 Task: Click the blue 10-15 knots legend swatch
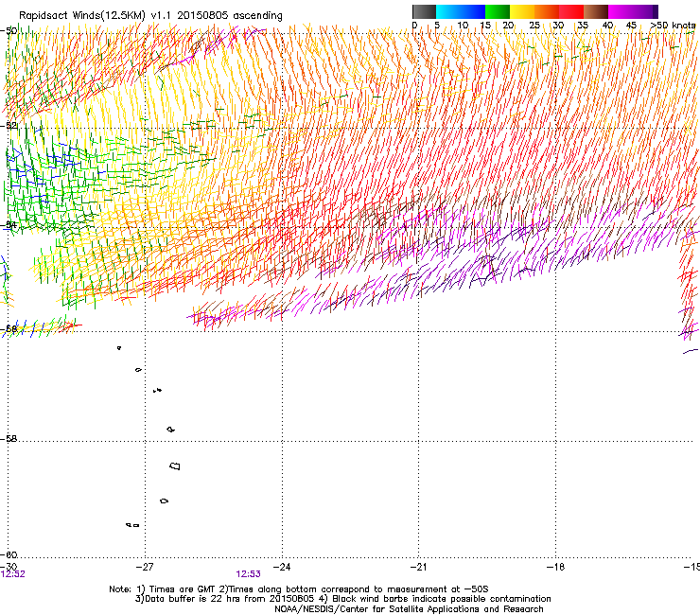[473, 11]
